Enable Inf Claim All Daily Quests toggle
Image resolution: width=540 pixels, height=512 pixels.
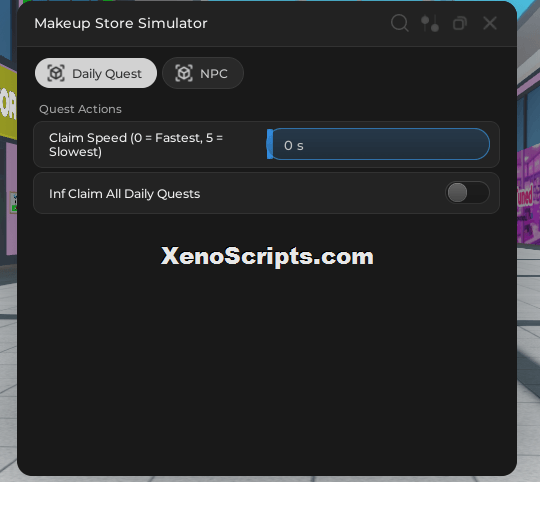click(x=467, y=192)
